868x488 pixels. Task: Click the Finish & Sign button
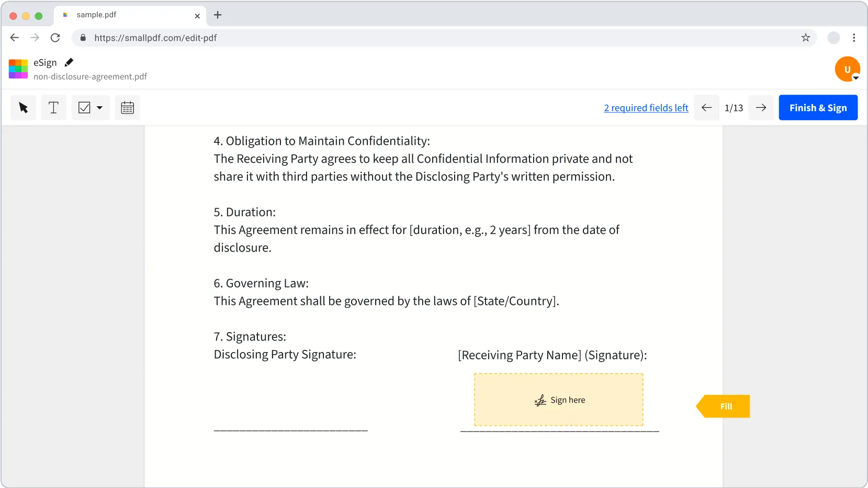818,107
